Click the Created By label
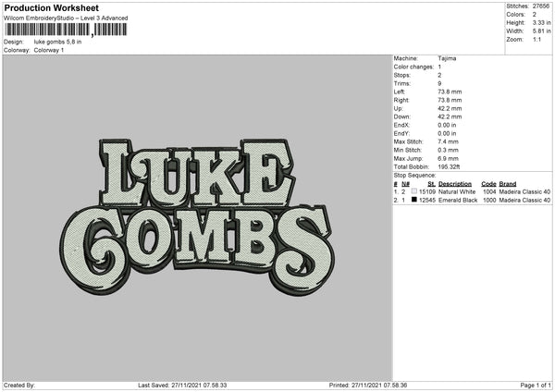The height and width of the screenshot is (392, 555). pos(19,386)
